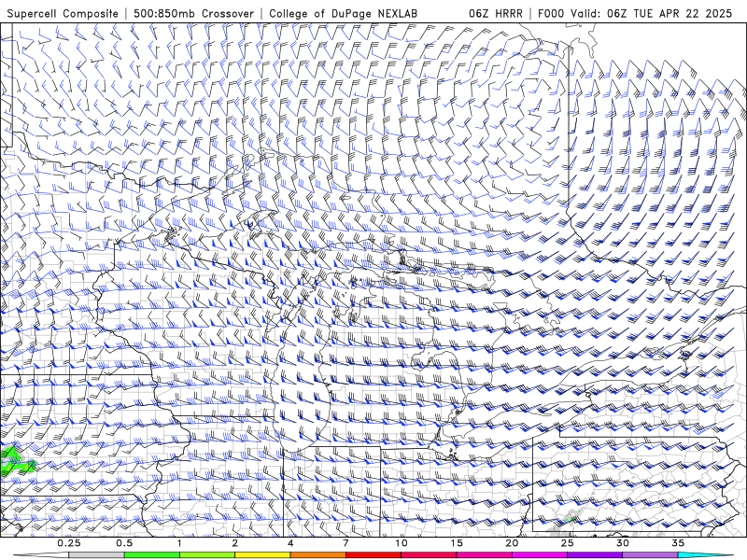Click the yellow legend swatch between 2 and 4
Image resolution: width=747 pixels, height=560 pixels.
(x=262, y=555)
